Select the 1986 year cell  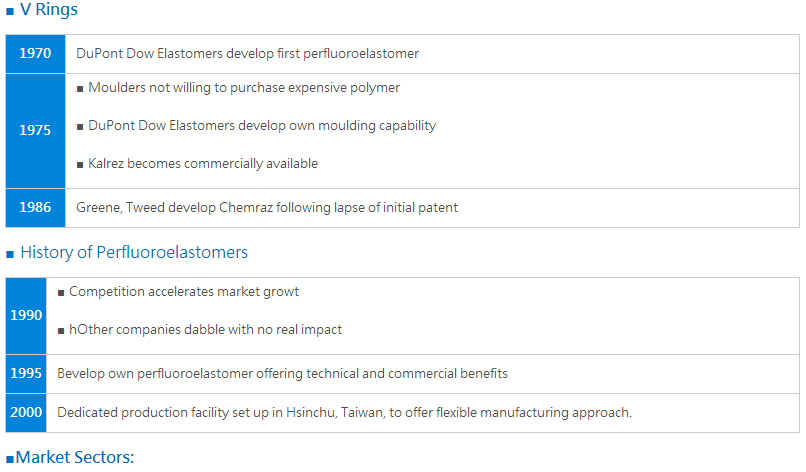[35, 208]
